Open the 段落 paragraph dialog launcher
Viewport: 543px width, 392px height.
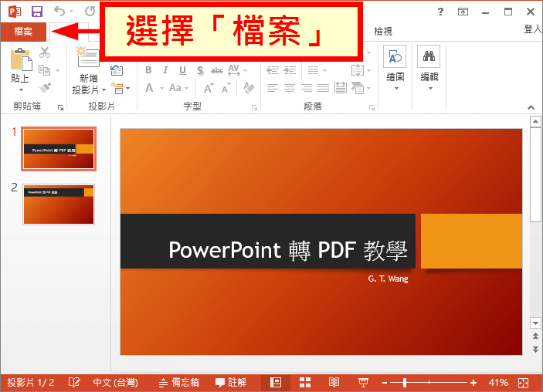point(372,107)
